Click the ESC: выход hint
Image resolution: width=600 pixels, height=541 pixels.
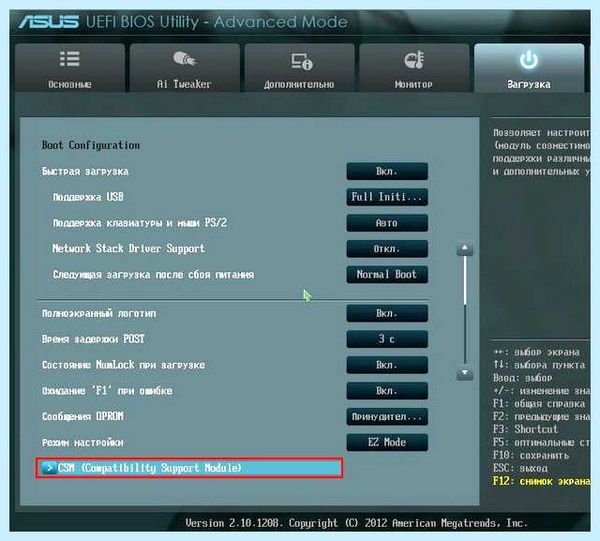pyautogui.click(x=520, y=468)
